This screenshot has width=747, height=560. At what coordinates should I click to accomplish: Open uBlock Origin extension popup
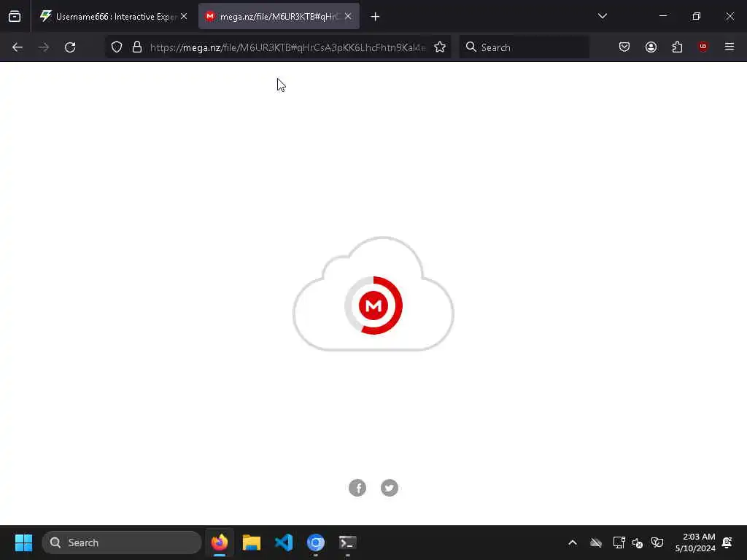pyautogui.click(x=703, y=47)
